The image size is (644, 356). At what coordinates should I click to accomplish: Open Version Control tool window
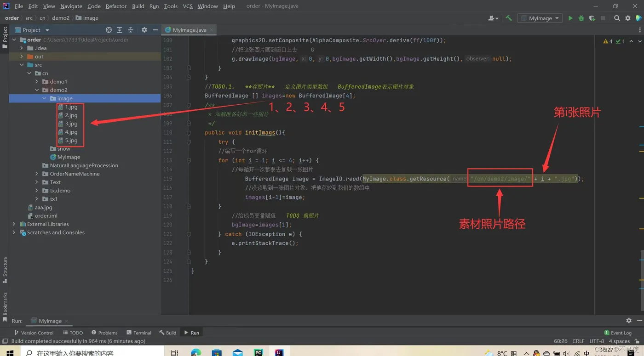34,333
